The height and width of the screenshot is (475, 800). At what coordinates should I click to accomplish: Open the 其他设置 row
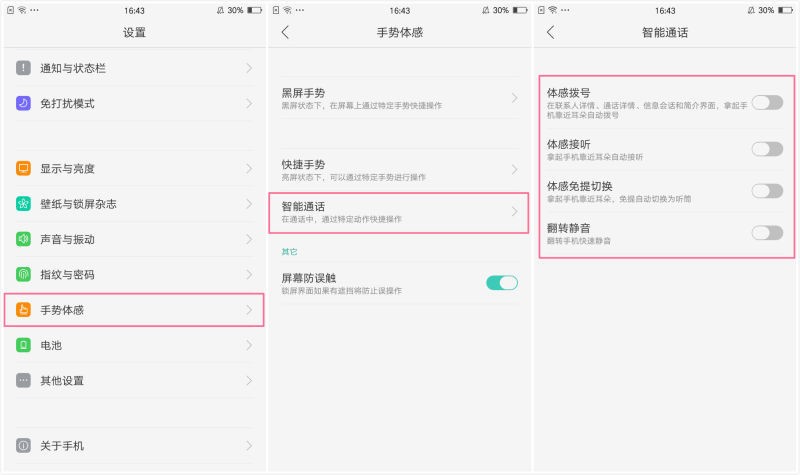coord(134,380)
